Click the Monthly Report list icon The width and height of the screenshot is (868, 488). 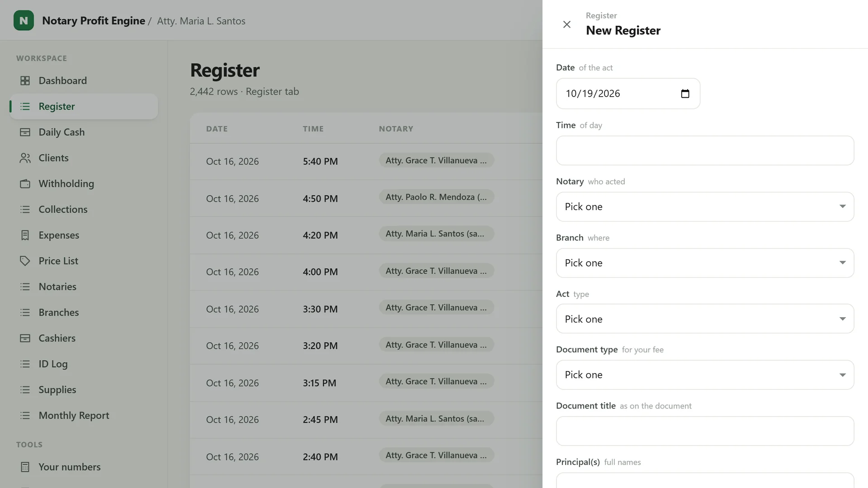pos(25,415)
